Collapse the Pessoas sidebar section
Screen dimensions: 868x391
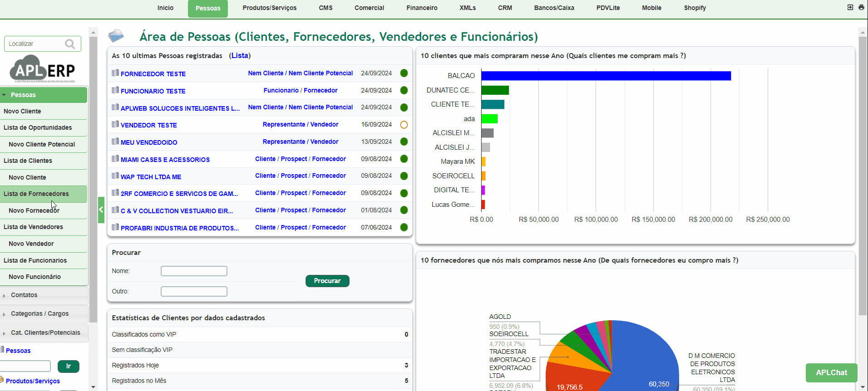click(44, 95)
